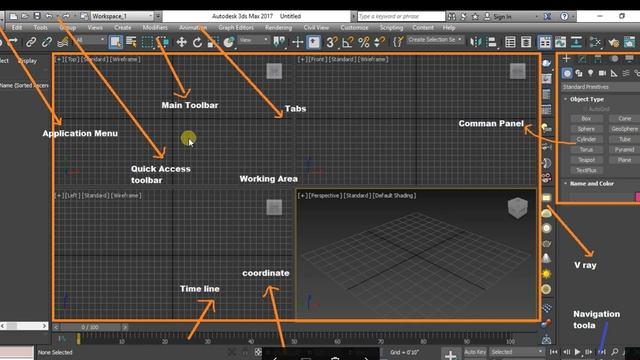The image size is (640, 360).
Task: Open the View reference coordinate dropdown
Action: pos(253,40)
